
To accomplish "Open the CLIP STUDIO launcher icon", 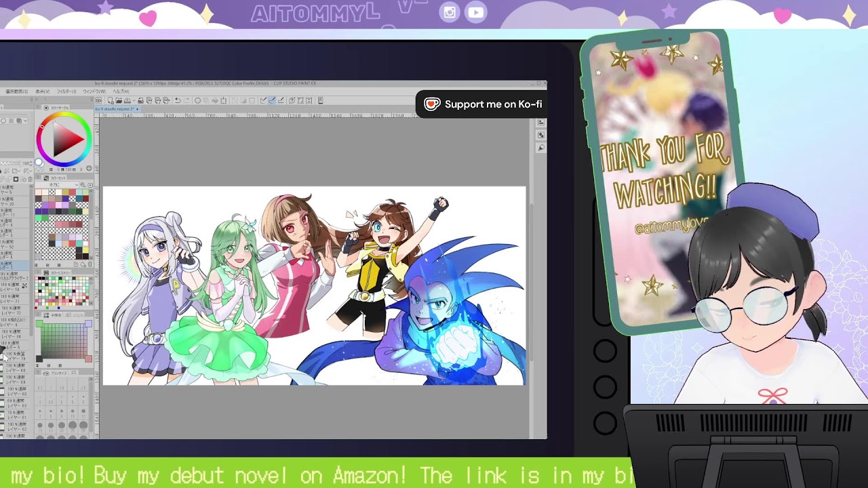I will click(98, 100).
